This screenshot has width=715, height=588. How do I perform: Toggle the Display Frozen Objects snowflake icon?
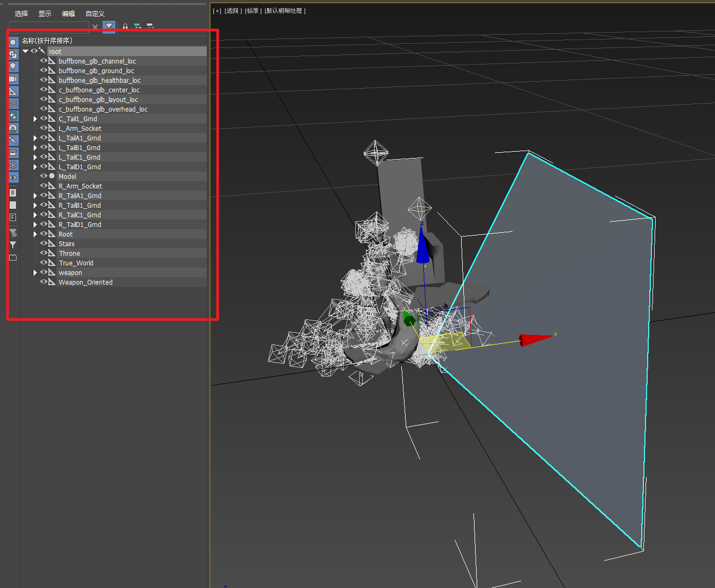13,165
